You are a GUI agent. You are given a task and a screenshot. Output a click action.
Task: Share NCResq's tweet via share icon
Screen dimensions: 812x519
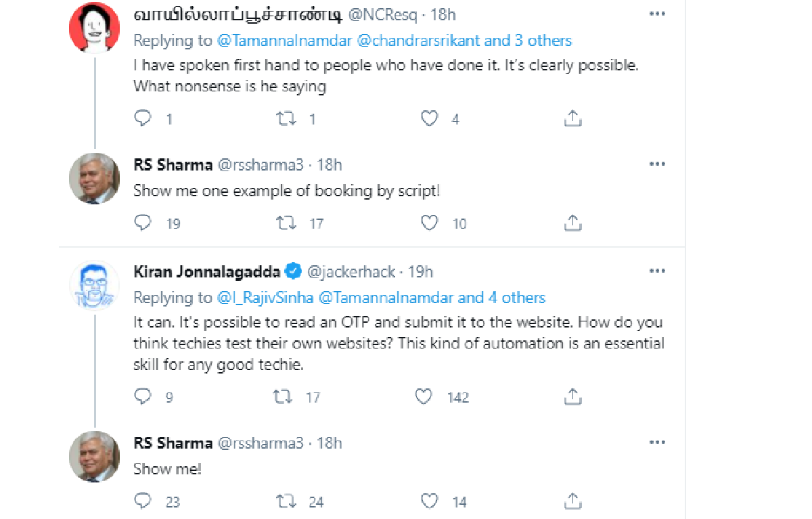coord(572,119)
